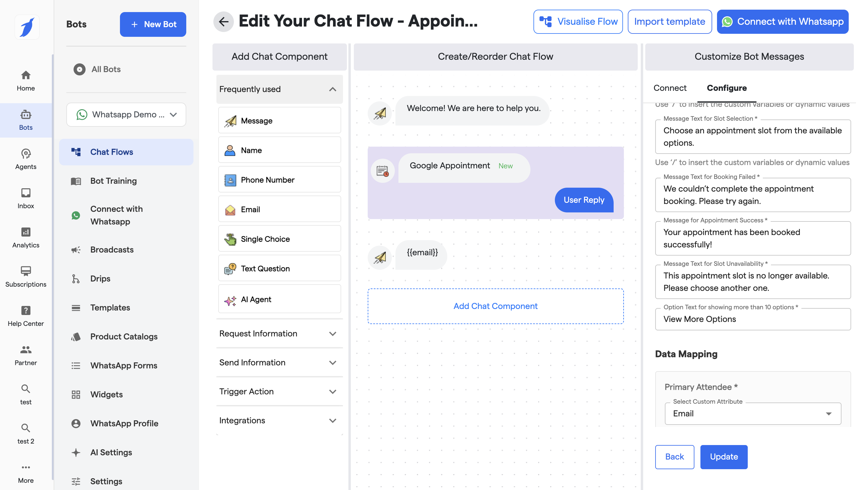The width and height of the screenshot is (868, 490).
Task: Open Analytics from the left sidebar
Action: tap(26, 237)
